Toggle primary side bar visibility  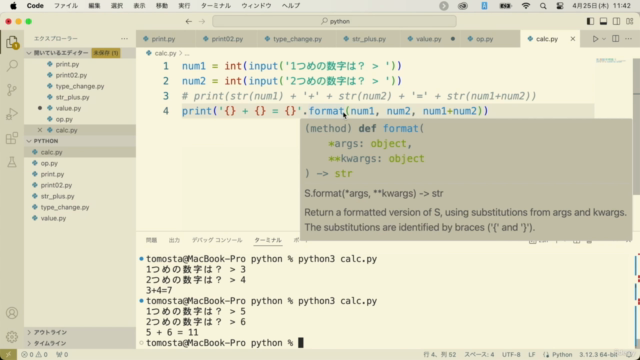[590, 21]
